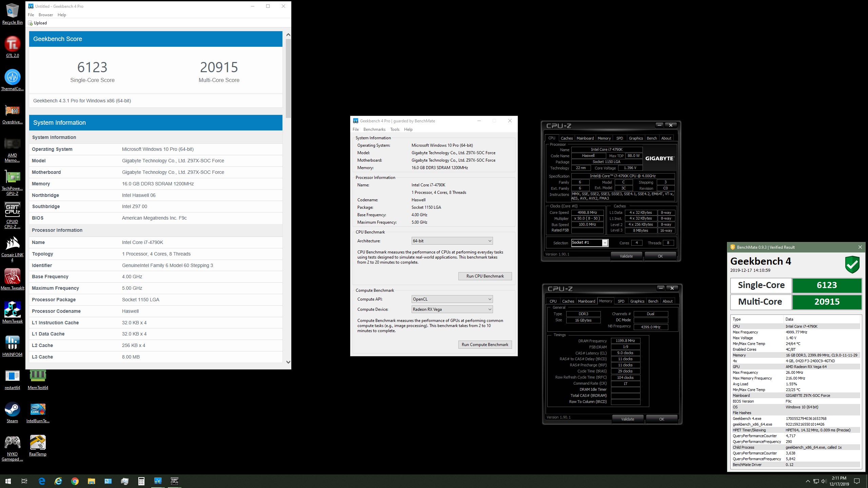Switch to Caches tab in upper CPU-Z
Image resolution: width=868 pixels, height=488 pixels.
click(567, 138)
